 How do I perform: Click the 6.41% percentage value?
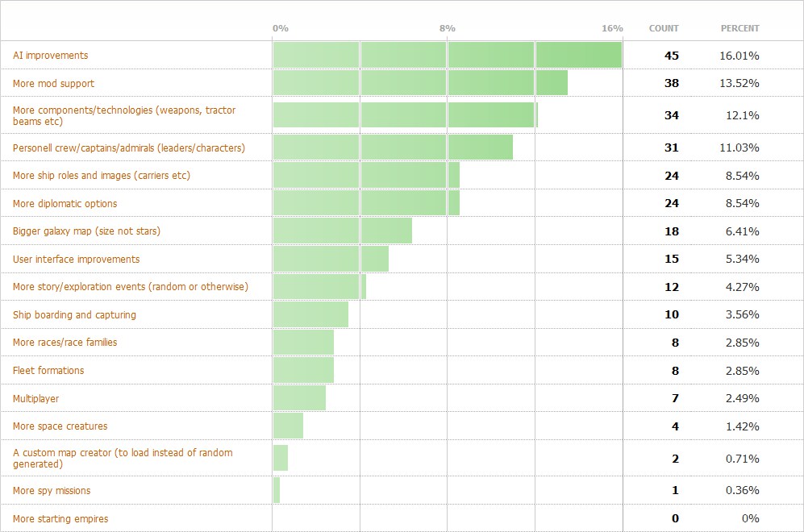click(743, 231)
